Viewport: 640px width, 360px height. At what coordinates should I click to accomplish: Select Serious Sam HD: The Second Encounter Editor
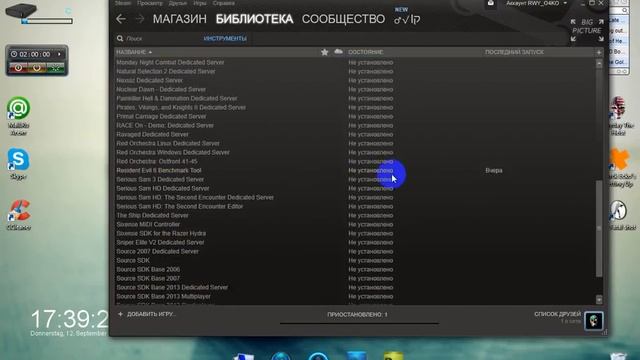coord(180,207)
